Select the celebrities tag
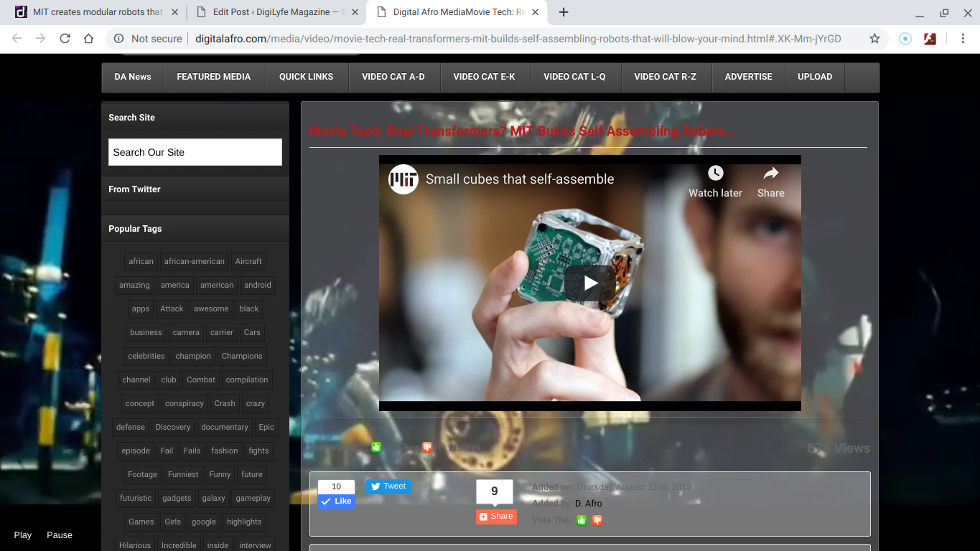The height and width of the screenshot is (551, 980). coord(146,356)
